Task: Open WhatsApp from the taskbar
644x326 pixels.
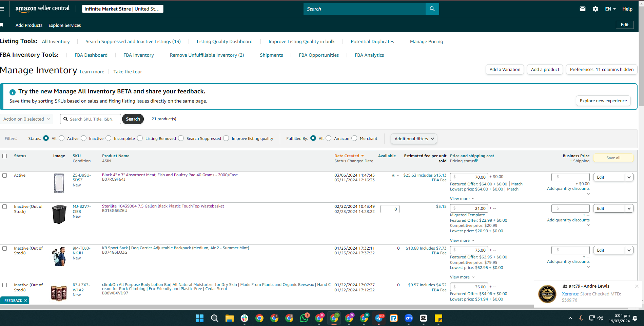Action: tap(305, 318)
